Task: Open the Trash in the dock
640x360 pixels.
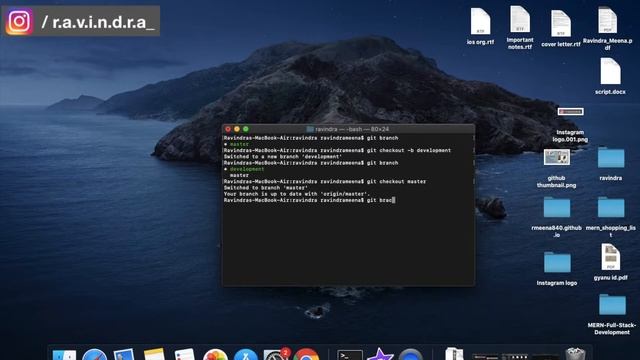Action: coord(576,354)
